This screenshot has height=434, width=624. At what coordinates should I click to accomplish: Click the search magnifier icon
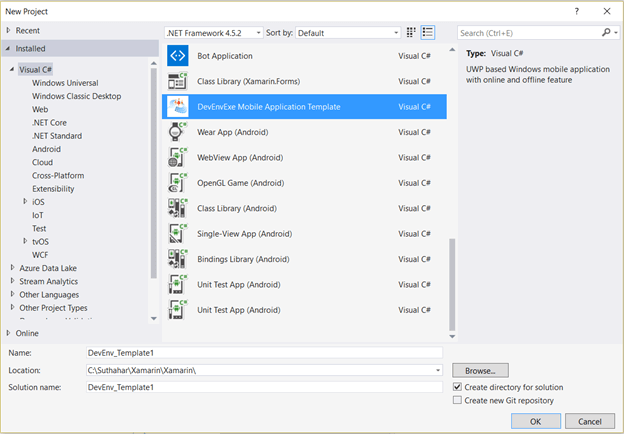tap(606, 33)
